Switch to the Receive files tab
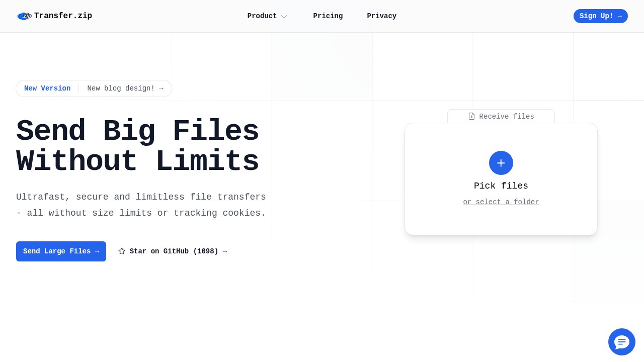This screenshot has width=644, height=362. (x=501, y=117)
